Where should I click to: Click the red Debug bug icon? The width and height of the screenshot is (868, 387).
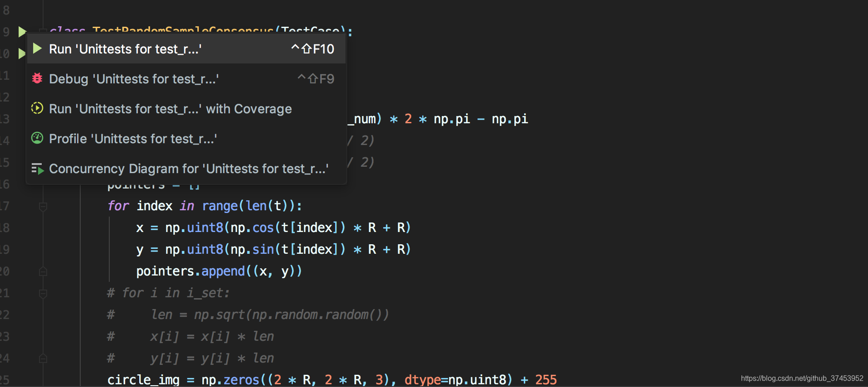pyautogui.click(x=37, y=78)
